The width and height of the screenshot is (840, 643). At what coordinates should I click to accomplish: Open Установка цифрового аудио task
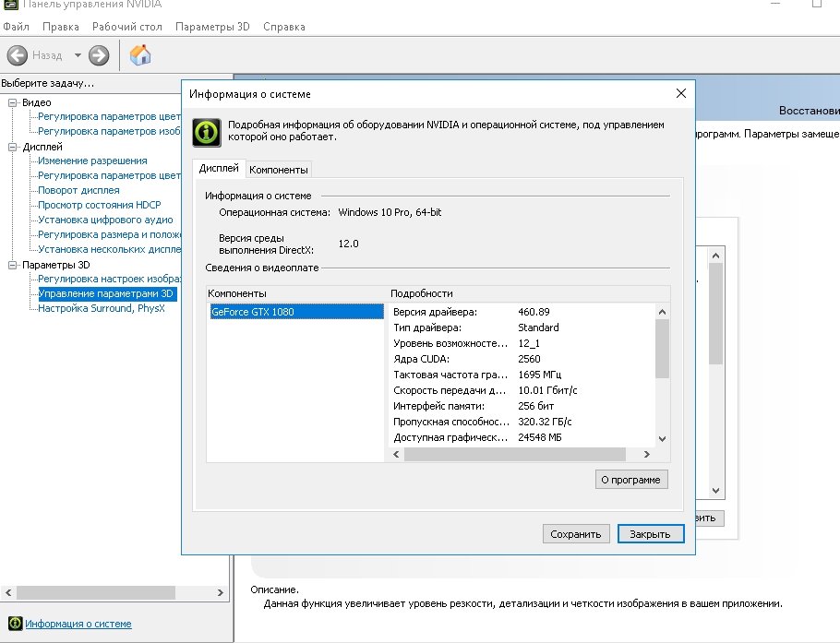coord(105,220)
